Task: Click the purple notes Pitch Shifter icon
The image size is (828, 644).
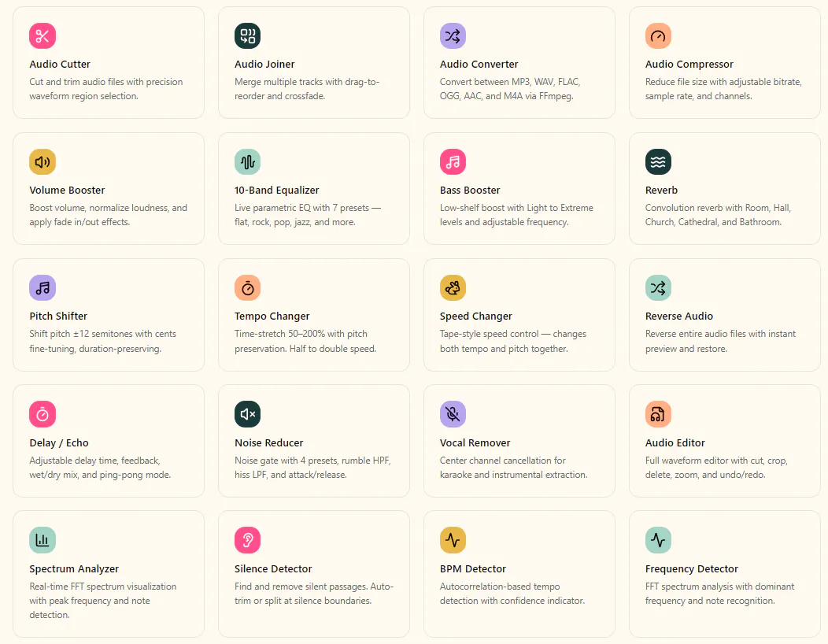Action: pos(43,288)
